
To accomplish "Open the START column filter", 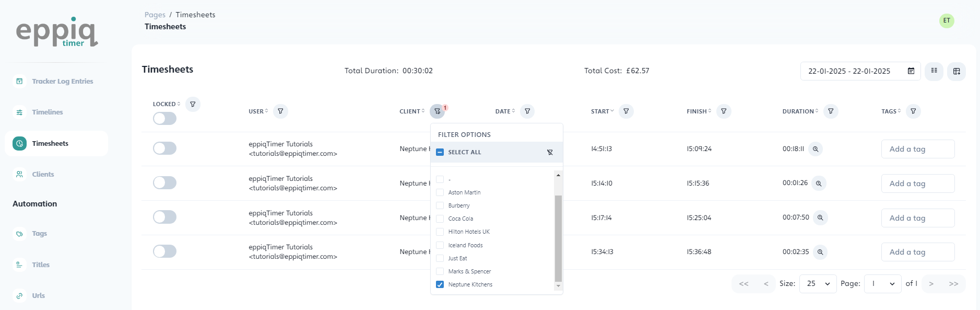I will coord(626,111).
